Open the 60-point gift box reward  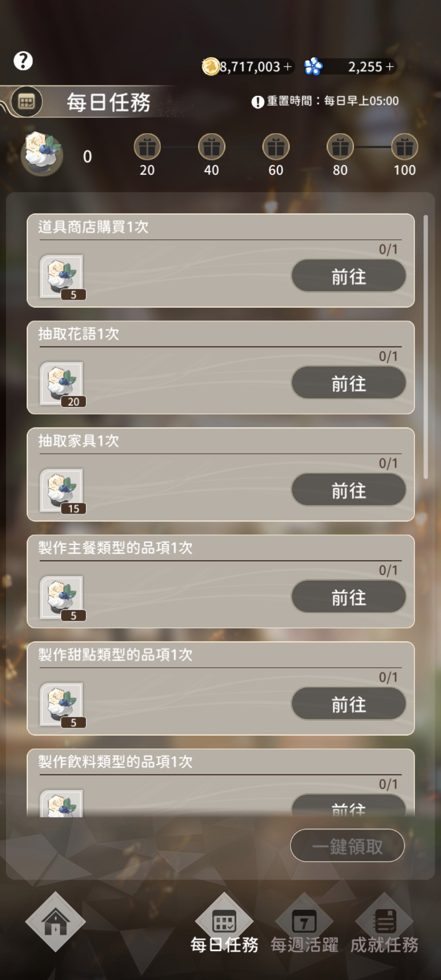coord(276,147)
